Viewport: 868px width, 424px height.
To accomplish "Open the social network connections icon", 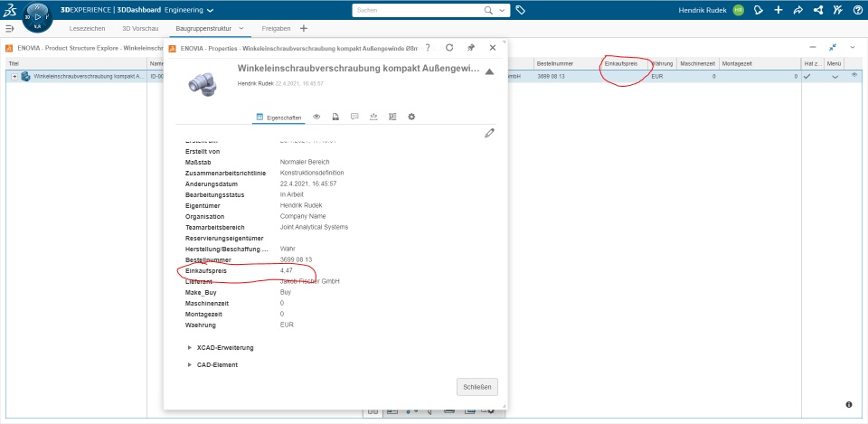I will click(817, 10).
